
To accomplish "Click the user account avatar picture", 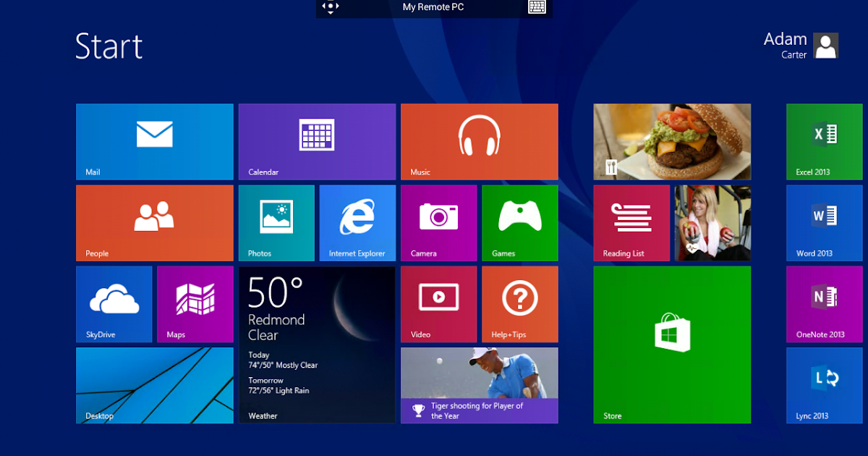I will tap(826, 46).
